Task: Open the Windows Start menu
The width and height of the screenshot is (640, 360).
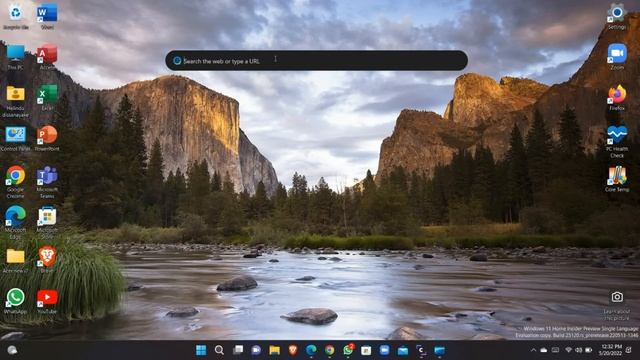Action: pos(201,350)
